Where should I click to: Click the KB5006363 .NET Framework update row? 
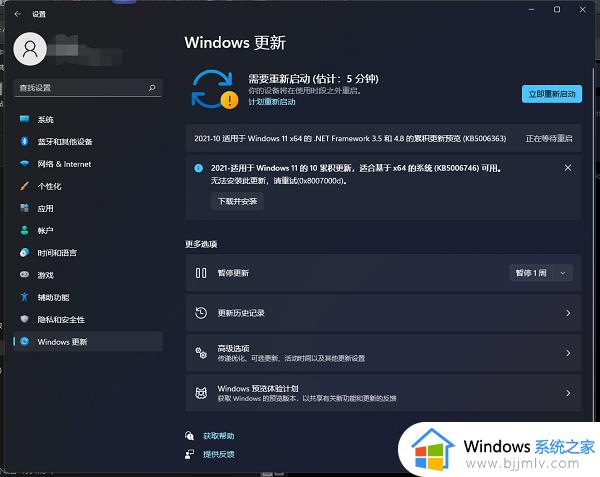[x=383, y=138]
